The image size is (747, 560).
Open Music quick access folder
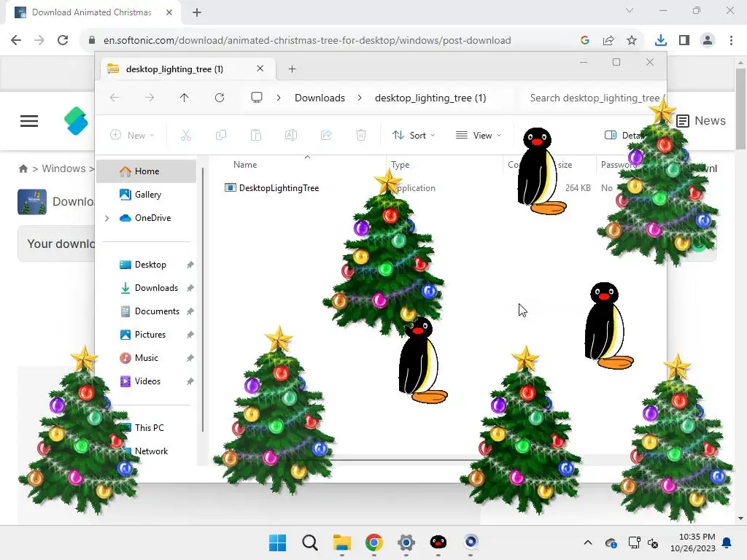(146, 358)
